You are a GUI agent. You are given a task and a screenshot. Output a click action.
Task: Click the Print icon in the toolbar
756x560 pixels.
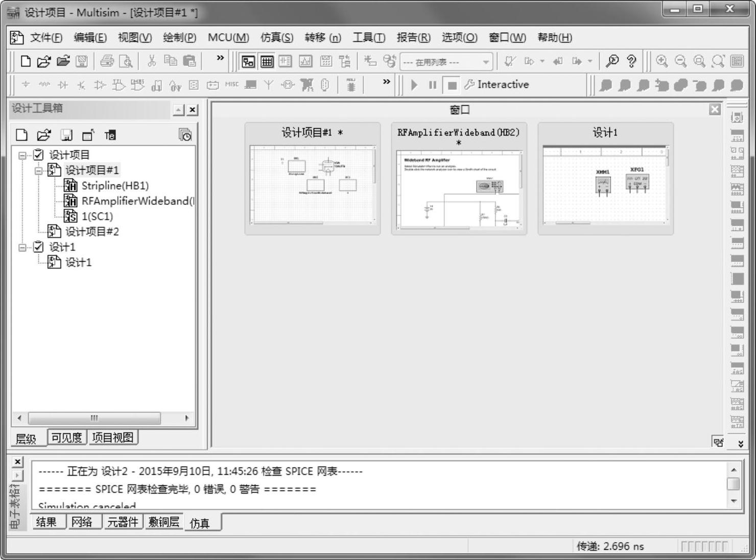107,62
